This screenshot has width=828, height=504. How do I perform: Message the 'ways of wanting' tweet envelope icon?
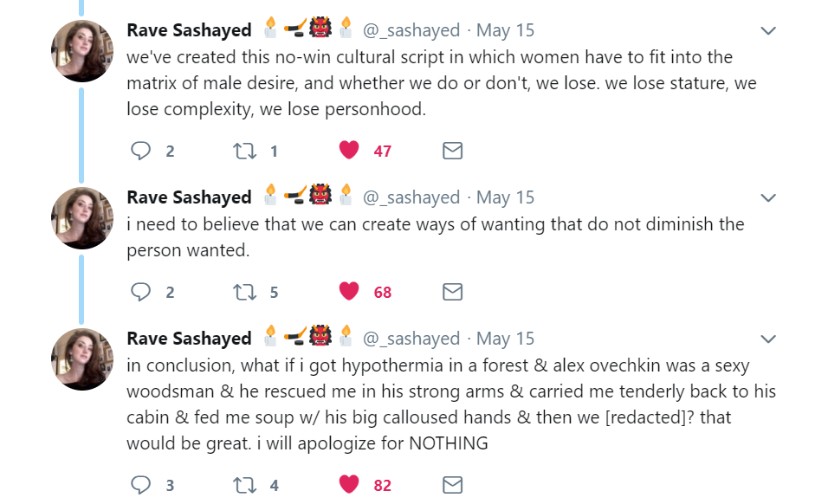(x=452, y=292)
